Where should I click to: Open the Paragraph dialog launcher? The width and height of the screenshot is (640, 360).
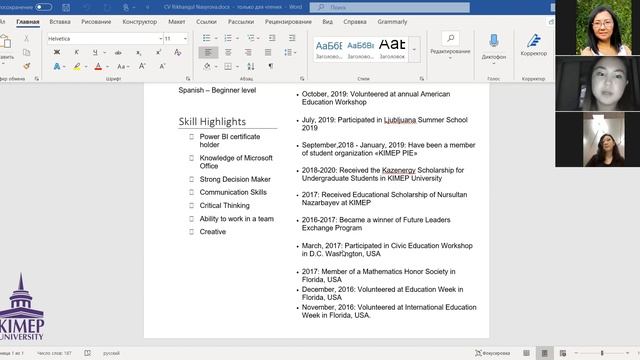coord(302,78)
